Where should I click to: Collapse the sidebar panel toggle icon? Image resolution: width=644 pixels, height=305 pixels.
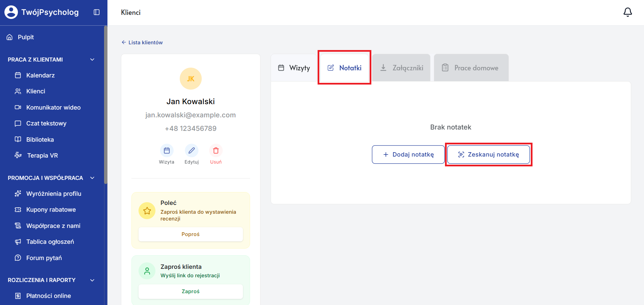click(97, 12)
